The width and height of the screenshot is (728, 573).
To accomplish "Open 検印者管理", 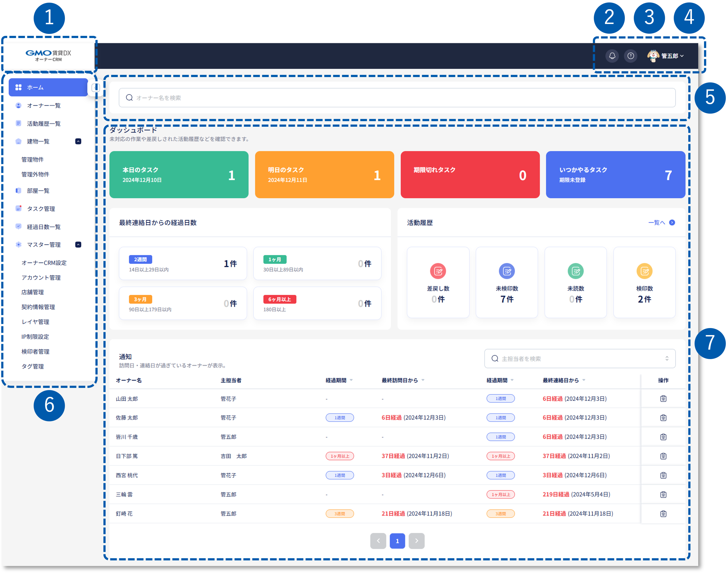I will coord(35,352).
